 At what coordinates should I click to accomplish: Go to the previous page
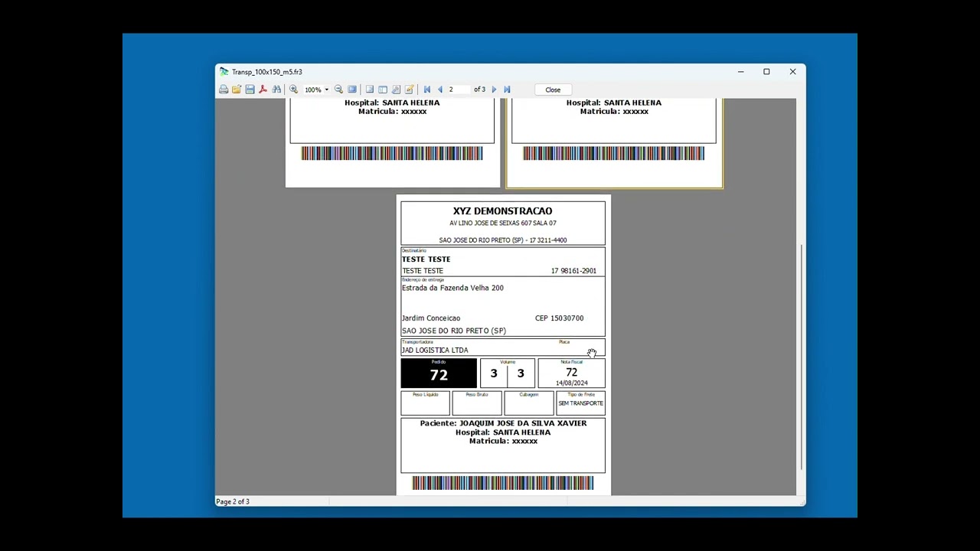(x=439, y=90)
